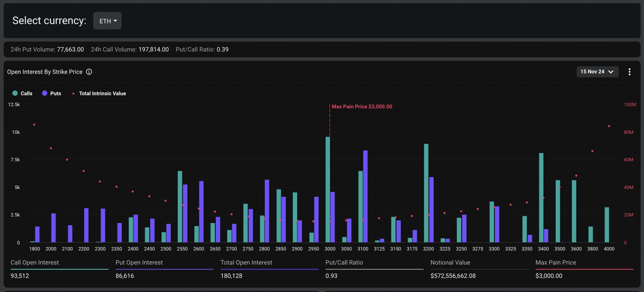The image size is (644, 292).
Task: Toggle the Calls legend series
Action: click(22, 93)
